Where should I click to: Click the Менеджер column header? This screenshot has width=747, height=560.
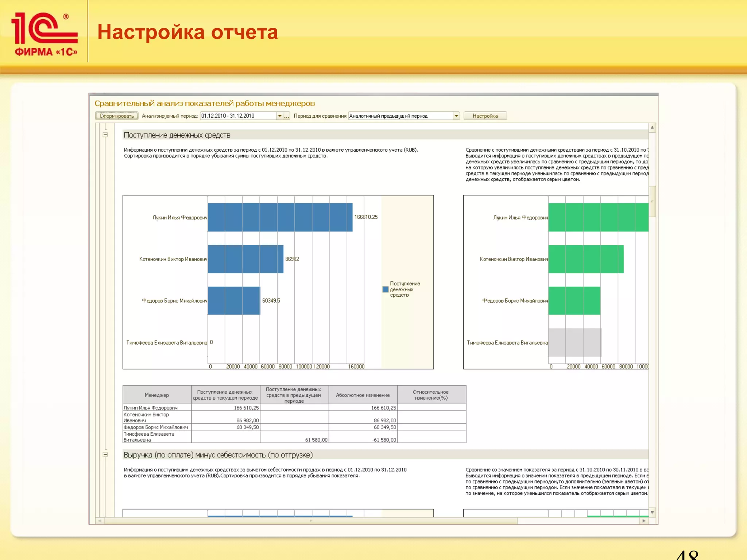pyautogui.click(x=157, y=395)
